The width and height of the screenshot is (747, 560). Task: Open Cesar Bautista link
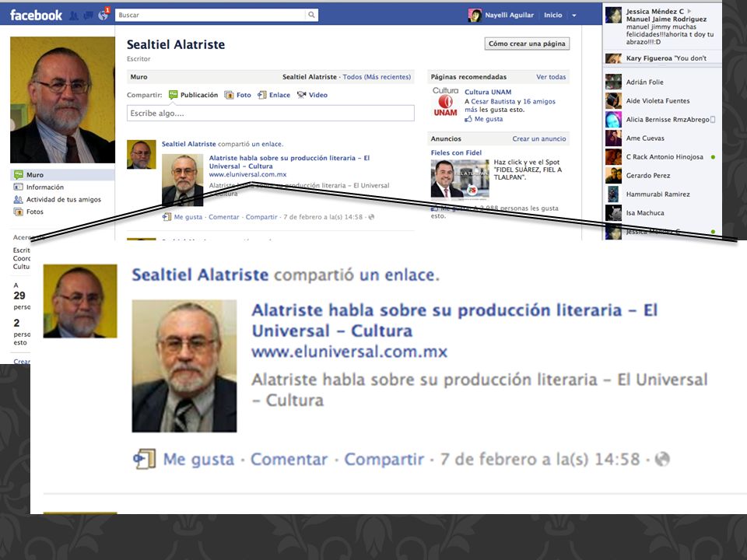click(493, 101)
